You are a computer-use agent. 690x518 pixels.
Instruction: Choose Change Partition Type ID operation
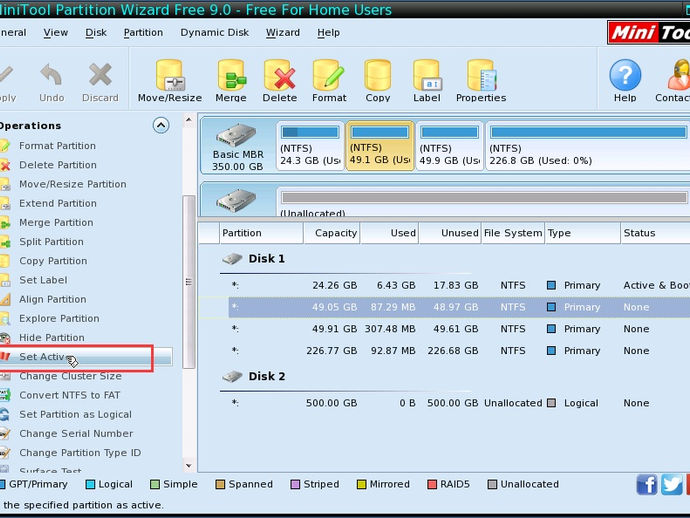pyautogui.click(x=80, y=453)
